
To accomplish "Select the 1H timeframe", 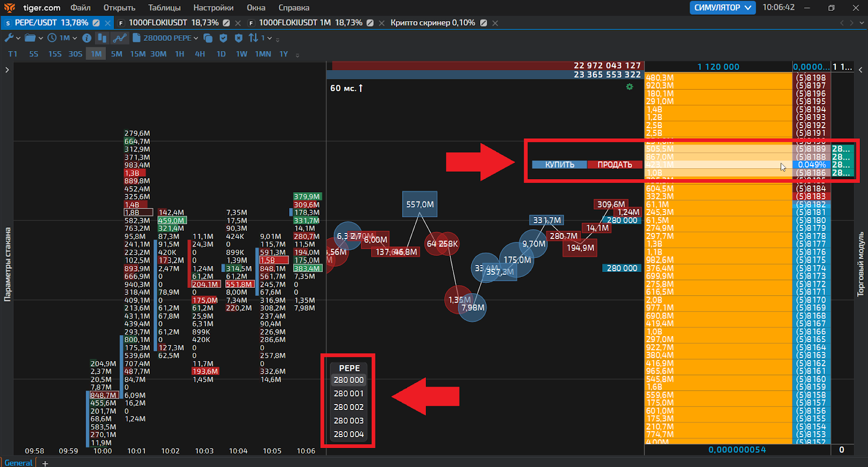I will click(180, 54).
